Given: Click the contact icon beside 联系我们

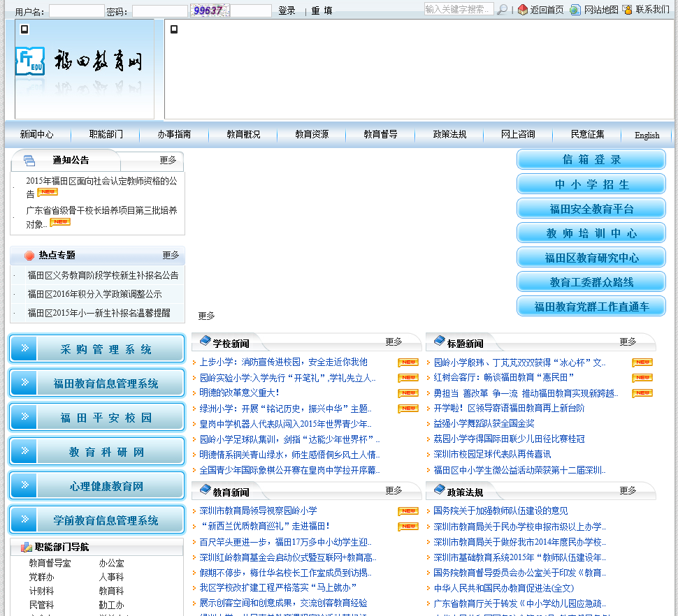Looking at the screenshot, I should (627, 10).
